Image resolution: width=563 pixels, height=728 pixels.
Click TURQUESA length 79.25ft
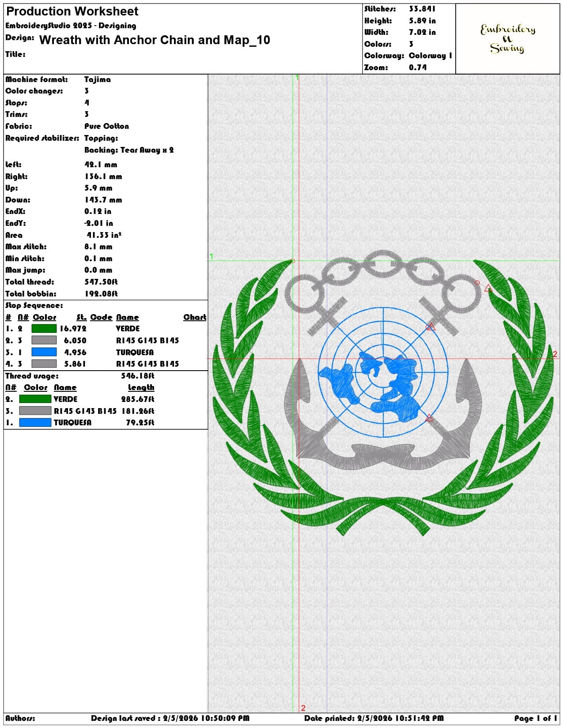[140, 423]
